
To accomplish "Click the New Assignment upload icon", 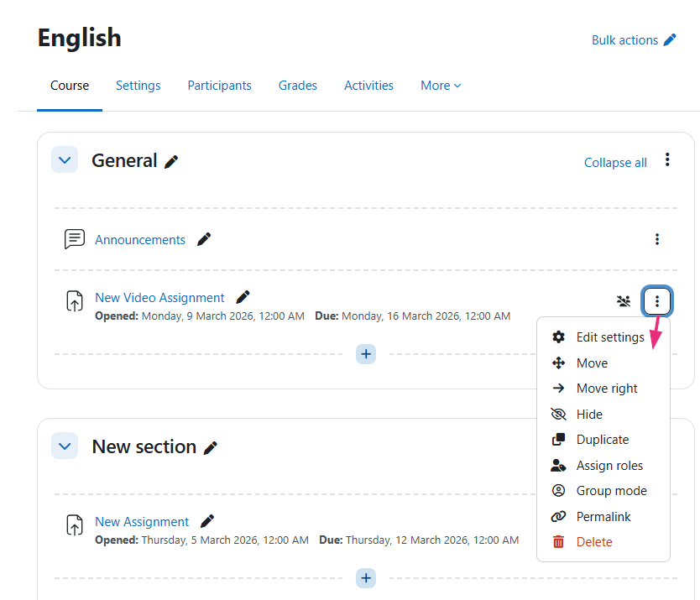I will (x=75, y=525).
